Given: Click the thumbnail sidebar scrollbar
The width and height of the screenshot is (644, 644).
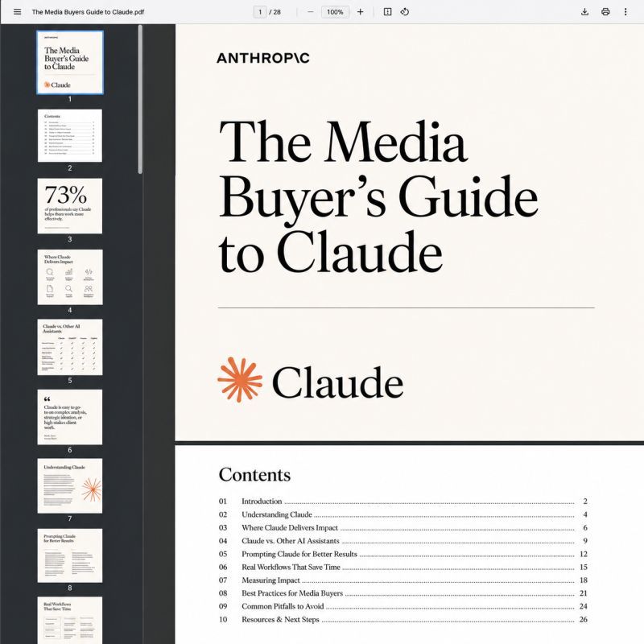Looking at the screenshot, I should click(140, 99).
